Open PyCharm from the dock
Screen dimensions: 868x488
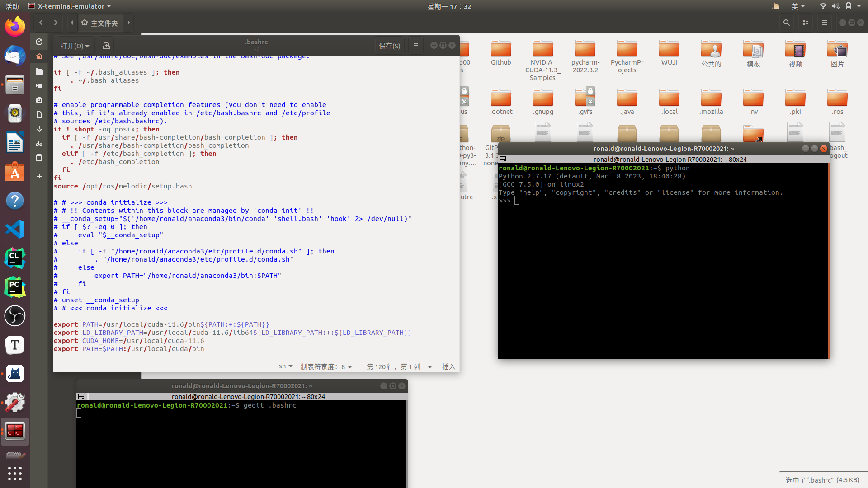15,287
